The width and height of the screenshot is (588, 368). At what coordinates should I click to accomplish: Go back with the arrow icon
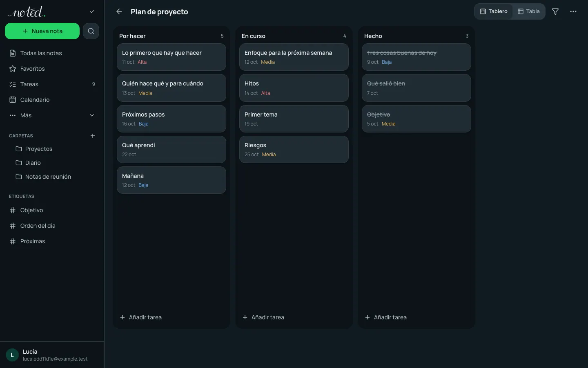click(x=119, y=11)
